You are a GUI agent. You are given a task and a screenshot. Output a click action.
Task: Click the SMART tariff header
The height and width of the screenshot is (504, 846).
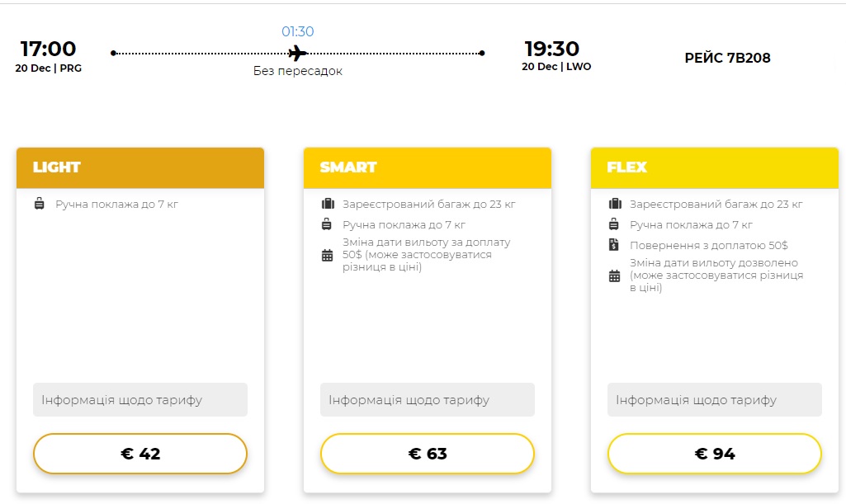pyautogui.click(x=428, y=167)
